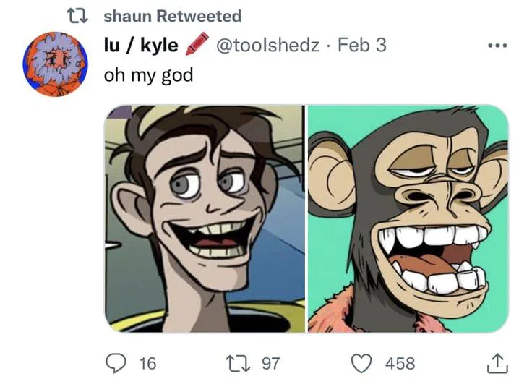The height and width of the screenshot is (392, 532).
Task: Open the left cartoon man image
Action: click(x=205, y=218)
